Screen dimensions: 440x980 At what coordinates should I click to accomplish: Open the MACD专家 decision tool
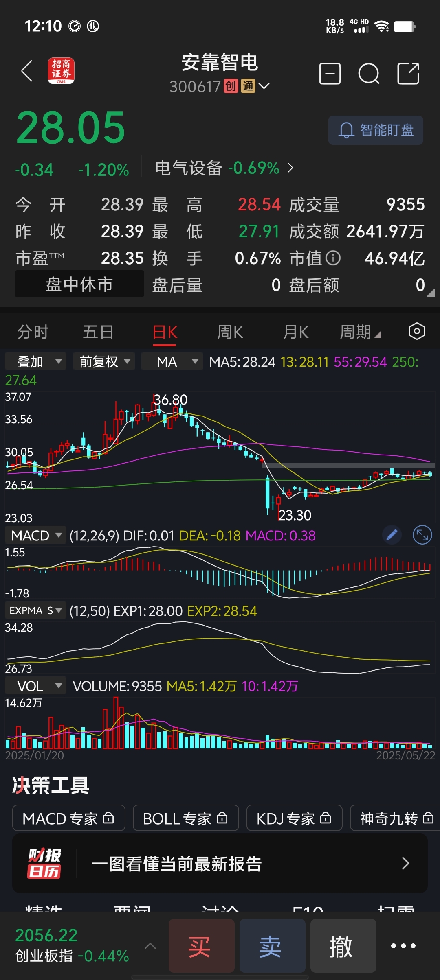point(68,818)
